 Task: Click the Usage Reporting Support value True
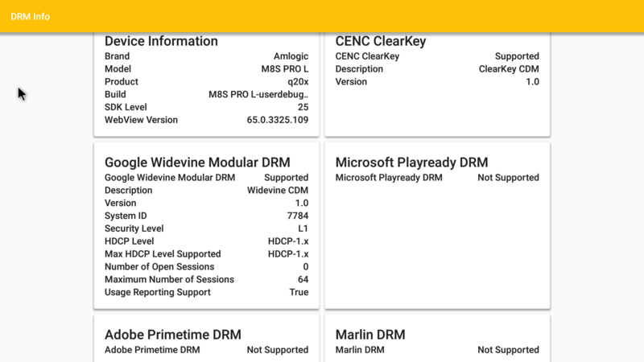(x=299, y=292)
